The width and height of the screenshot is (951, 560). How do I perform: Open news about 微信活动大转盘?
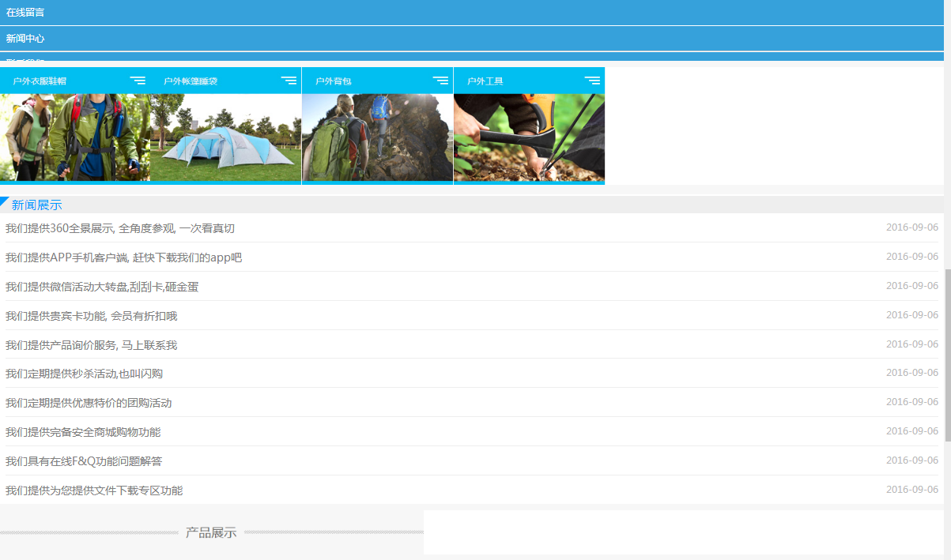click(102, 287)
